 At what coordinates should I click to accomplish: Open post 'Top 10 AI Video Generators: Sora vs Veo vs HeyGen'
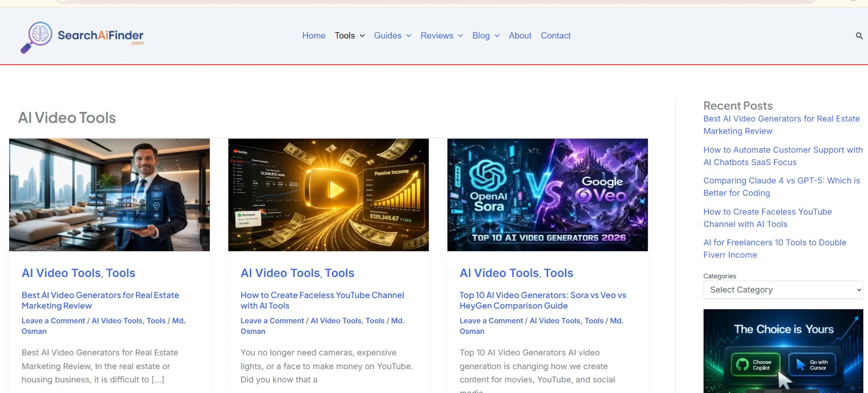(542, 300)
